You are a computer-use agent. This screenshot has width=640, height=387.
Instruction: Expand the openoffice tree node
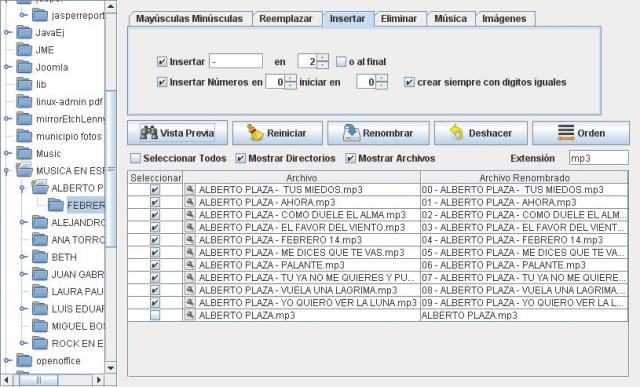coord(7,361)
